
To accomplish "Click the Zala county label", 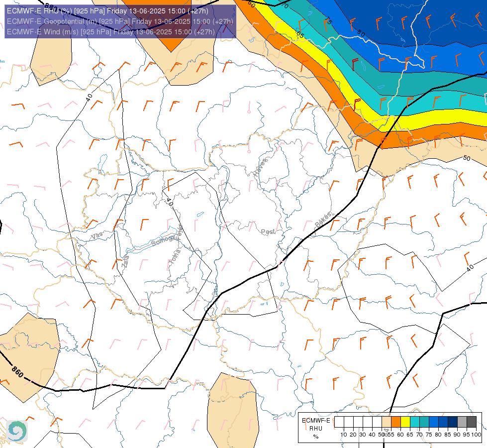I will click(125, 261).
